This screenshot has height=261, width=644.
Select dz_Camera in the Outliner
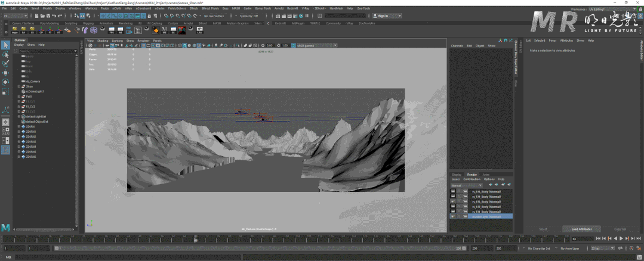tap(32, 82)
